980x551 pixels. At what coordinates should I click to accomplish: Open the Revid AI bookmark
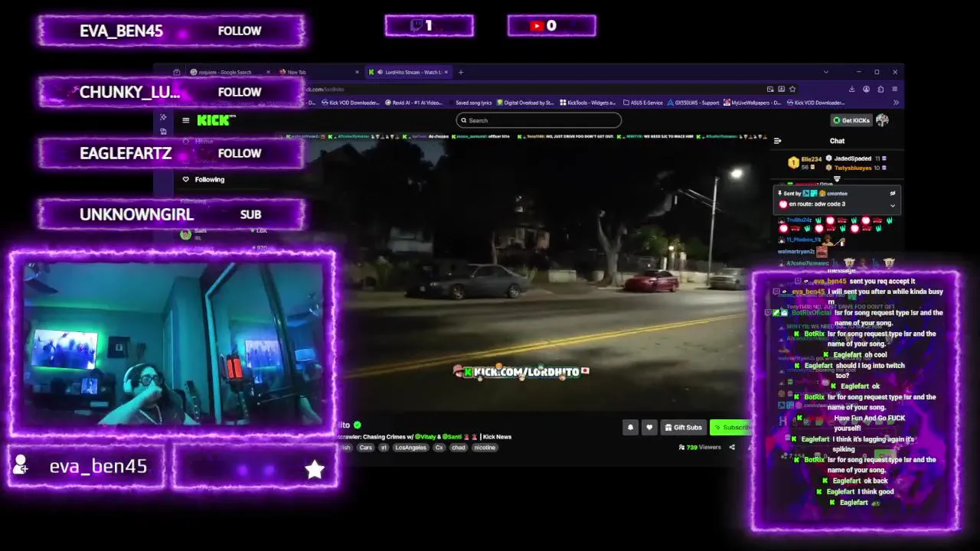[x=414, y=103]
